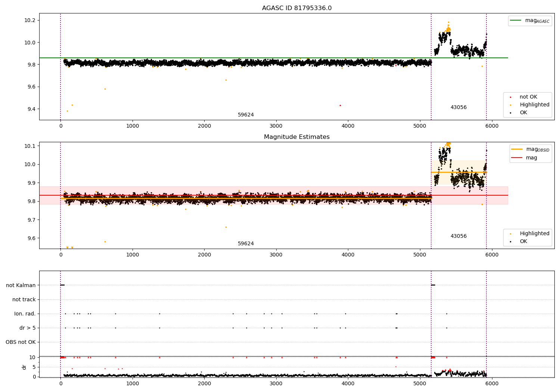Click the "59624" label in the top plot
560x392 pixels.
(246, 115)
